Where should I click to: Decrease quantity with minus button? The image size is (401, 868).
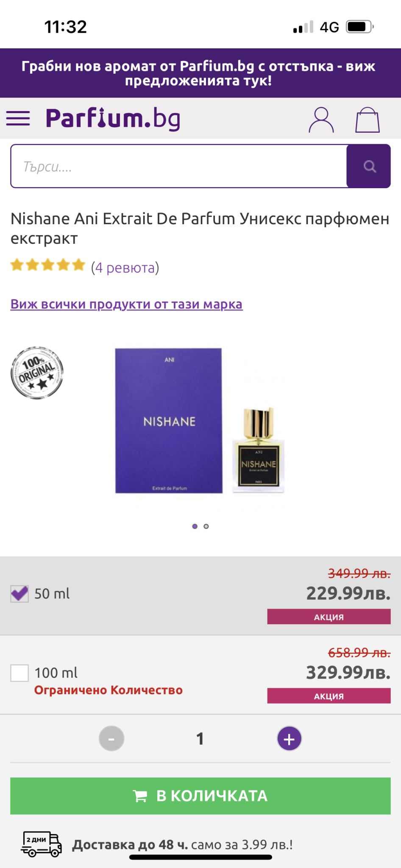[111, 739]
